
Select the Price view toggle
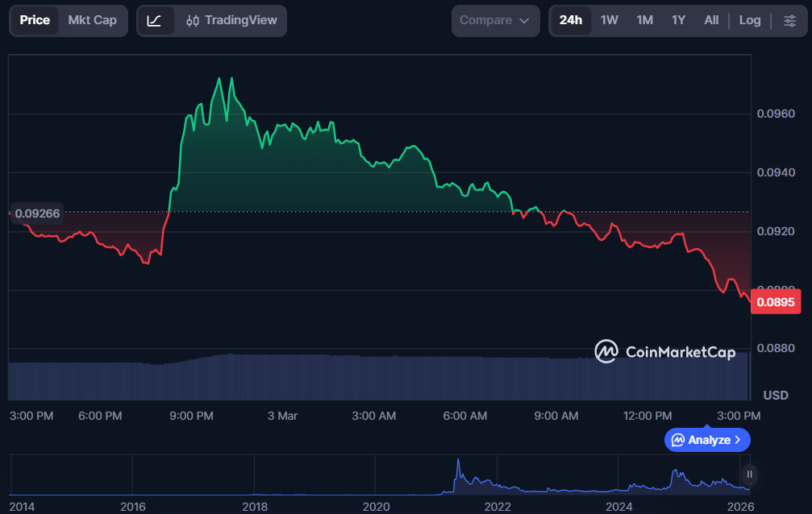(x=35, y=20)
